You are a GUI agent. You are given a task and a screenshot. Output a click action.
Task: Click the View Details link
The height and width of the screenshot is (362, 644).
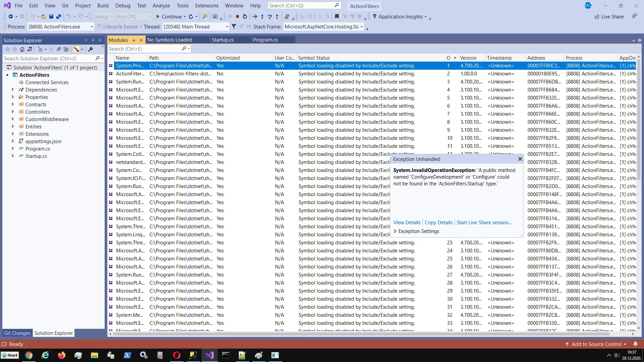click(407, 223)
